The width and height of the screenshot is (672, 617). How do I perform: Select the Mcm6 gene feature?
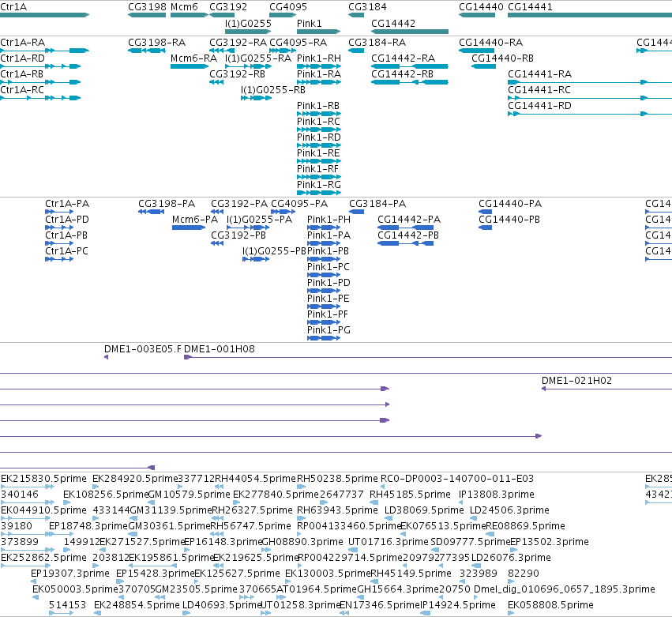coord(190,15)
